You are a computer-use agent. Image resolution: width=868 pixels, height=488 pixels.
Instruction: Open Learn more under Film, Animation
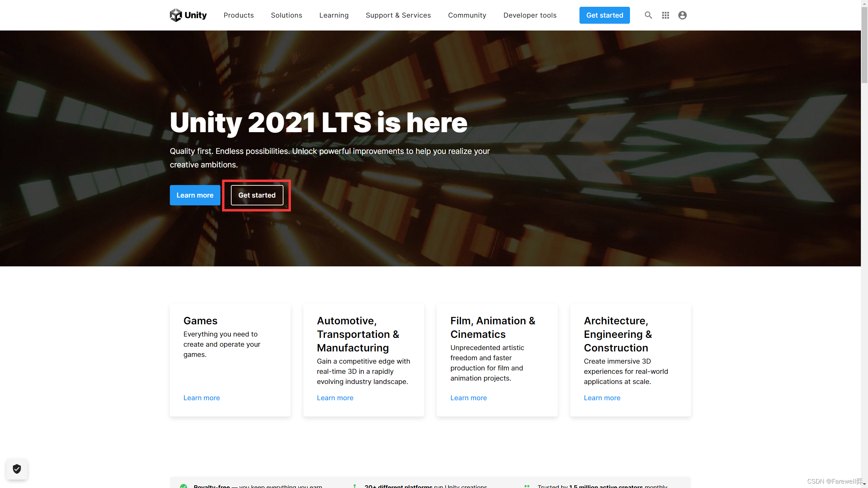[x=468, y=398]
